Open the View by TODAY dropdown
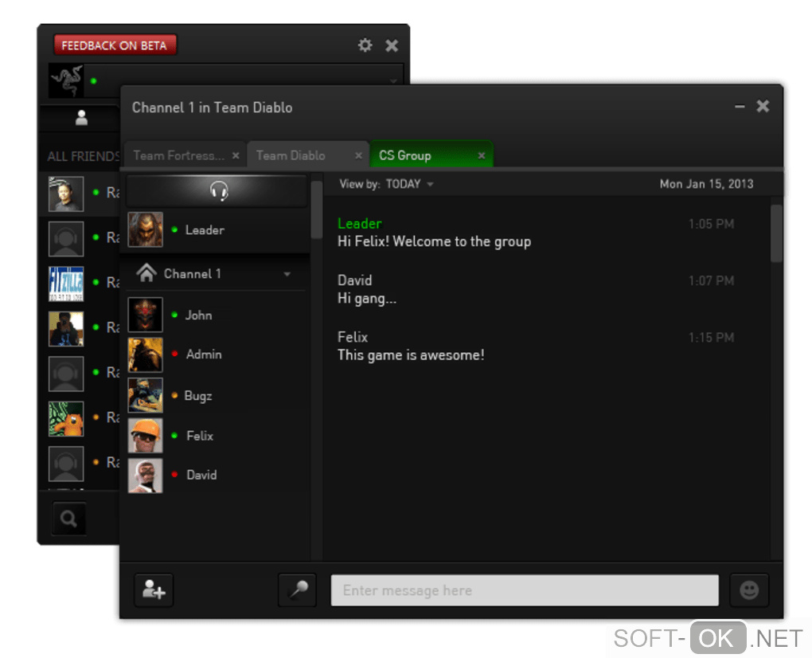 409,184
